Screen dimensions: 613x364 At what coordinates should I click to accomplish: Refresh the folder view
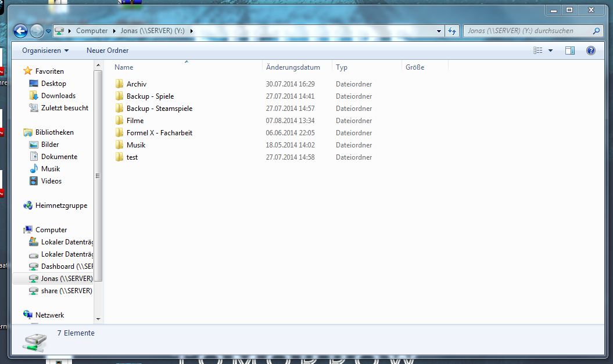click(452, 31)
